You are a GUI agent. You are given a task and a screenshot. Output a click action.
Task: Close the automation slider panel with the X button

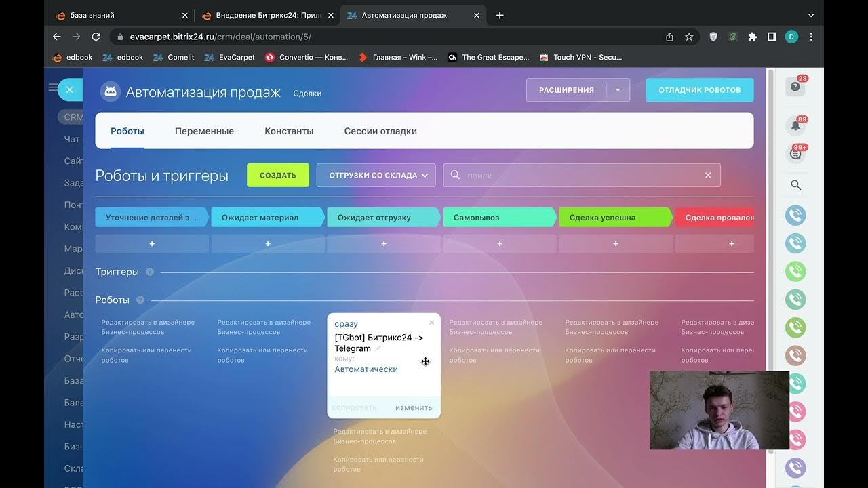69,89
